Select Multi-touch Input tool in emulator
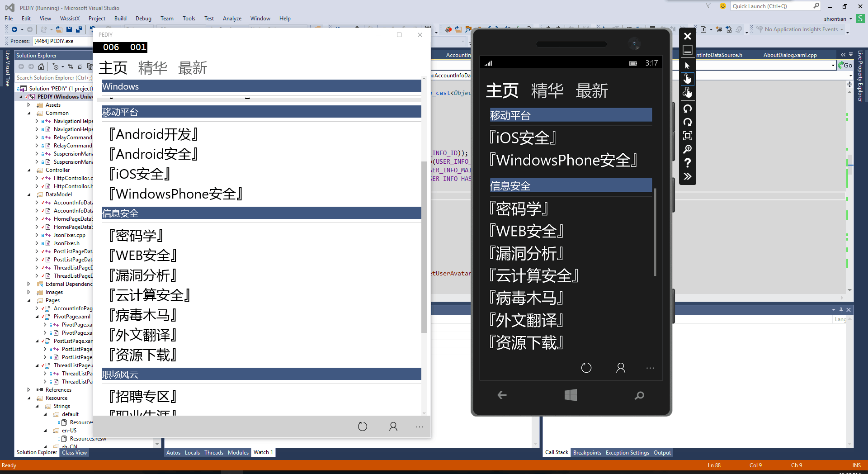The image size is (868, 474). (x=688, y=93)
